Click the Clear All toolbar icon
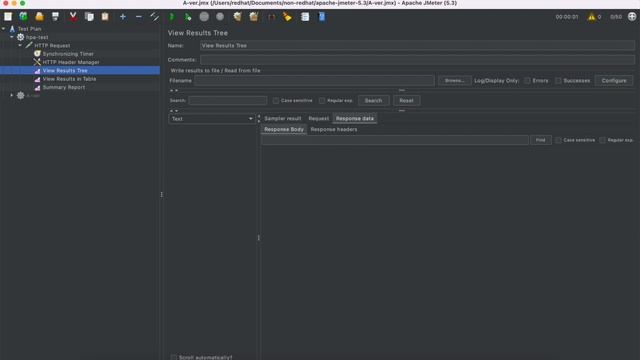The height and width of the screenshot is (360, 640). pyautogui.click(x=253, y=17)
